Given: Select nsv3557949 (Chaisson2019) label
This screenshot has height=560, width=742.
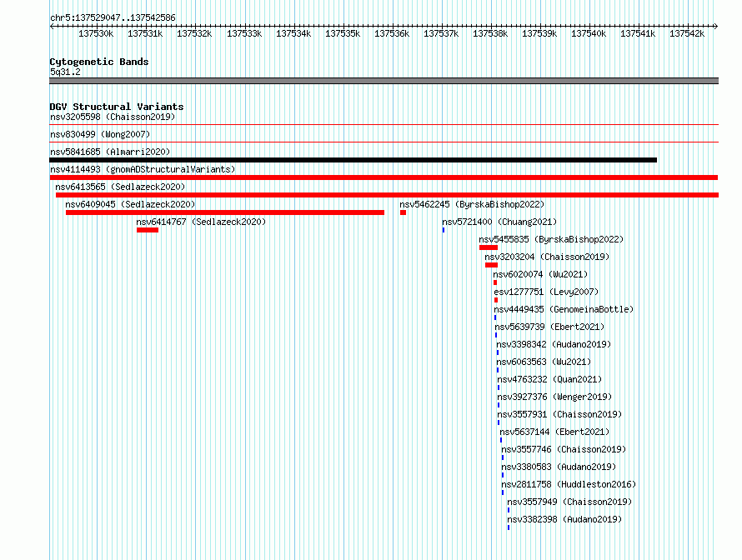Looking at the screenshot, I should click(x=569, y=502).
